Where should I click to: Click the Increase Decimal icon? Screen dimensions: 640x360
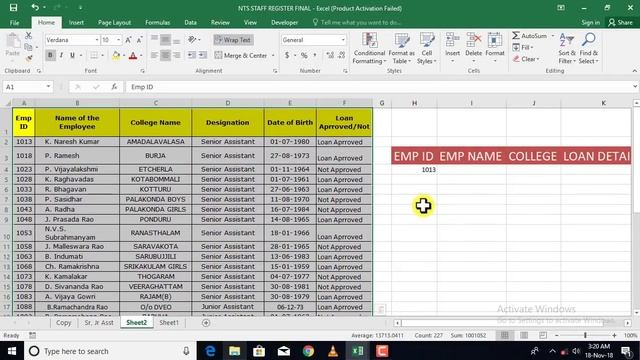click(330, 55)
